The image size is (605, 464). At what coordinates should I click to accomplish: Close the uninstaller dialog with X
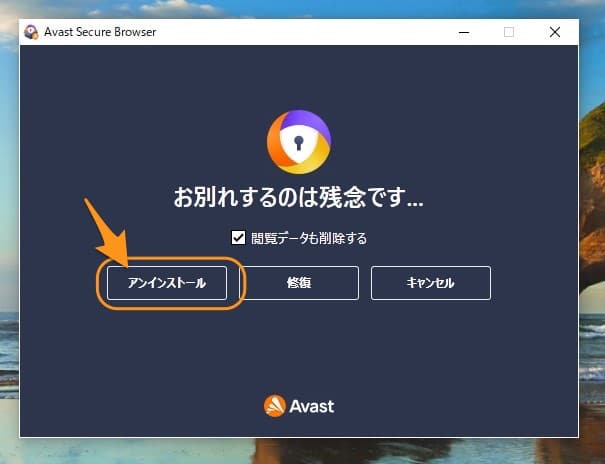[x=555, y=32]
